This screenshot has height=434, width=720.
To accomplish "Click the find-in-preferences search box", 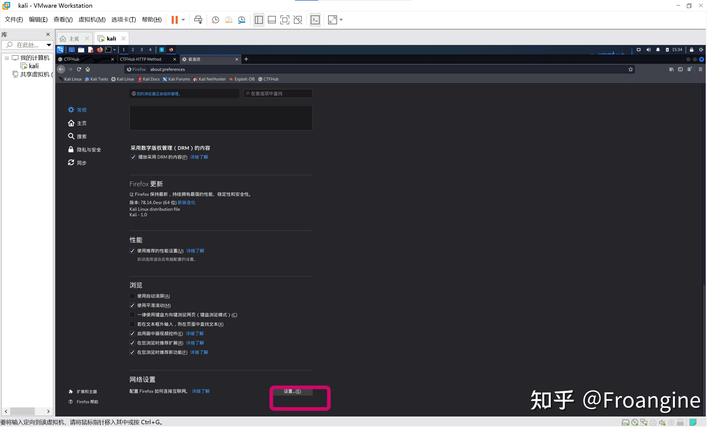I will 278,94.
